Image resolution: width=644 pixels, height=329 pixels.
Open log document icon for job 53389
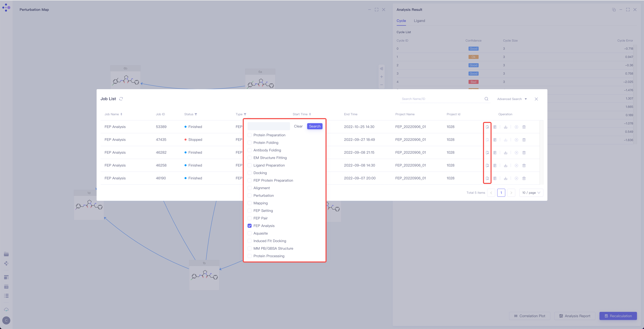coord(495,127)
